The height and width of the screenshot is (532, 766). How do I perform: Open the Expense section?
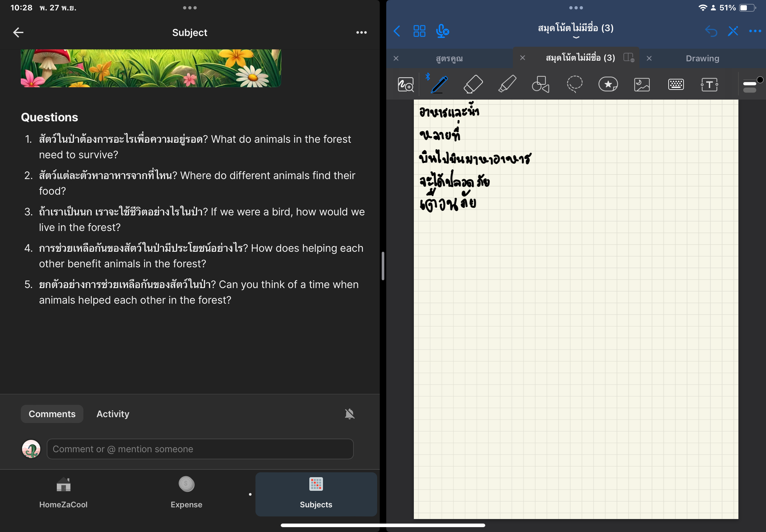(x=186, y=493)
